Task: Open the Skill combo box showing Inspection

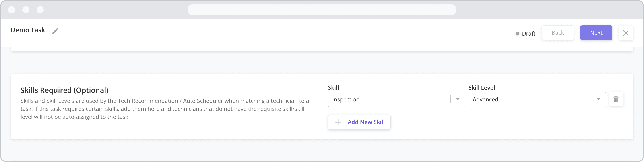Action: pyautogui.click(x=396, y=99)
